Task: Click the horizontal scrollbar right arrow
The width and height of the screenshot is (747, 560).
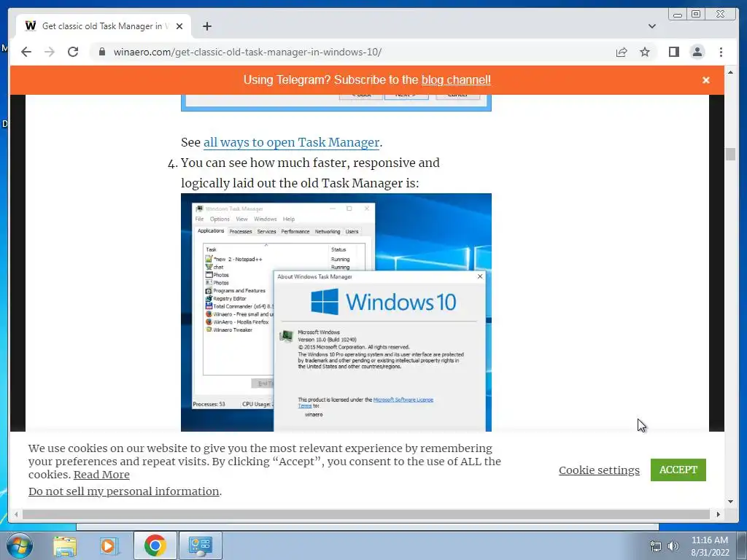Action: [719, 514]
